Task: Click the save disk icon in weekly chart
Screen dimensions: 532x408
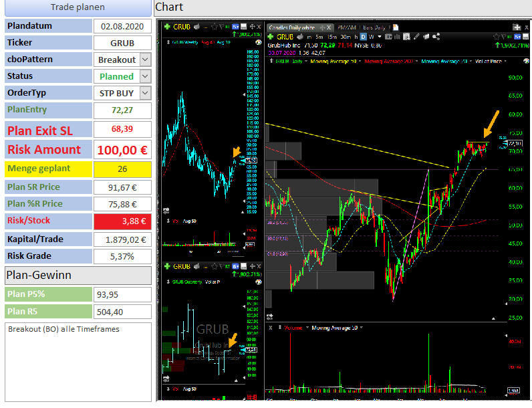Action: point(243,27)
